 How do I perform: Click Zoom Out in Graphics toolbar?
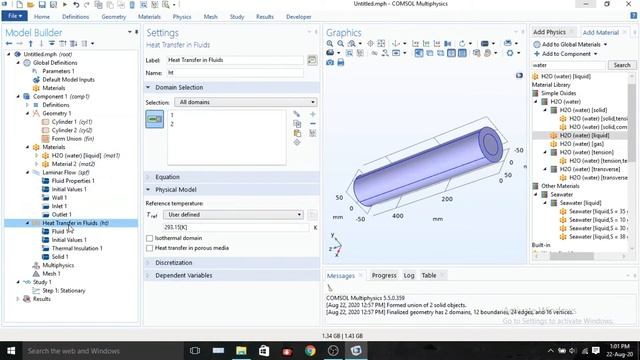340,43
